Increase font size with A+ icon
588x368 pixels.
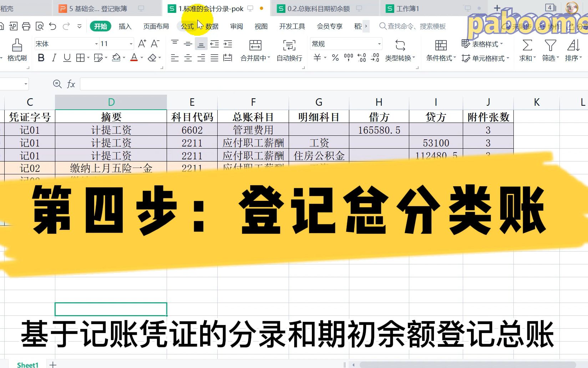point(142,44)
